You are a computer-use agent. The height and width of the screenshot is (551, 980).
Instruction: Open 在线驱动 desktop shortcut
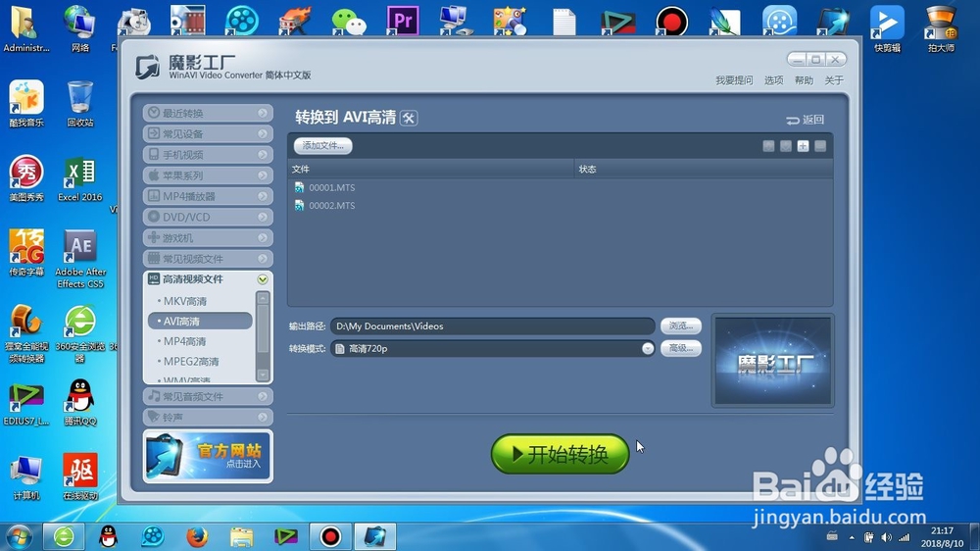80,476
